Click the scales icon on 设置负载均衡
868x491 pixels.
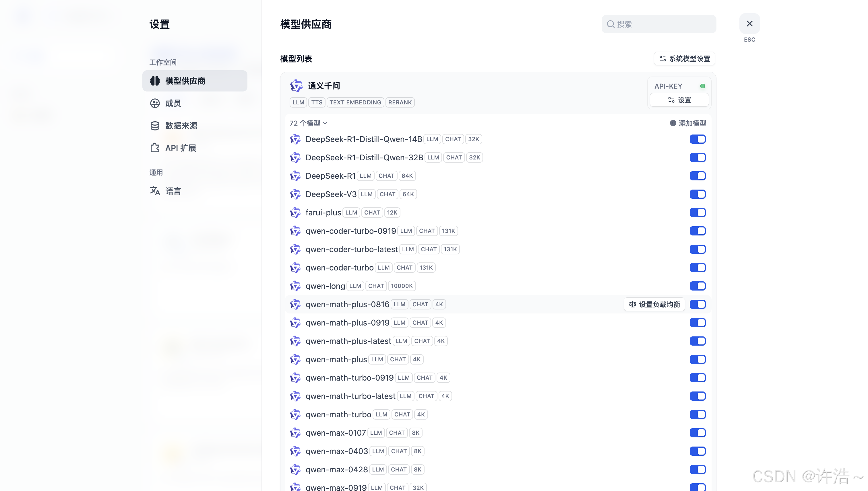click(632, 305)
